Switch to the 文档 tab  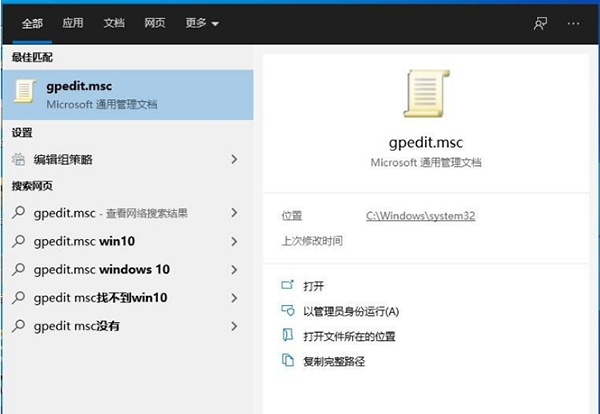pos(114,22)
